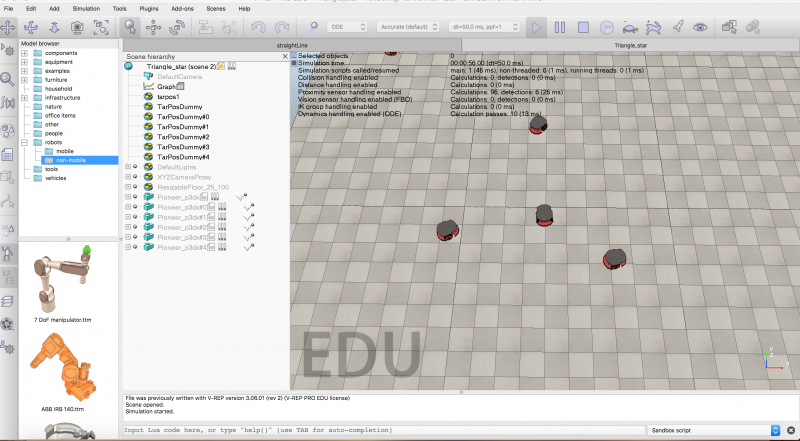Open main script icon next to Triangle_star
This screenshot has width=800, height=441.
(220, 66)
